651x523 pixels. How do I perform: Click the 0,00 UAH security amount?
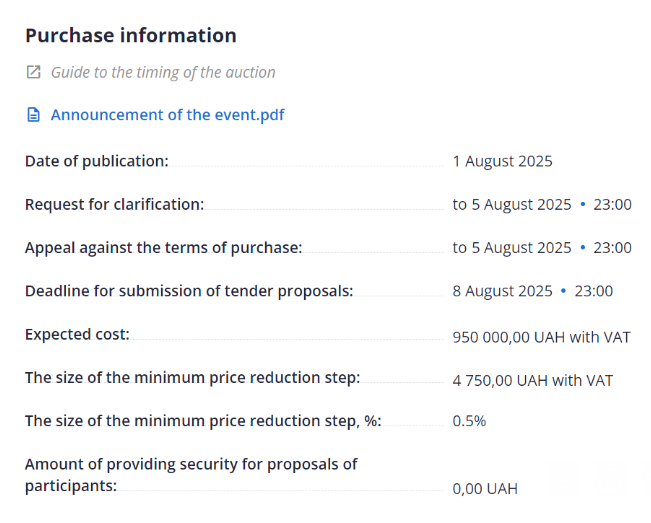485,489
